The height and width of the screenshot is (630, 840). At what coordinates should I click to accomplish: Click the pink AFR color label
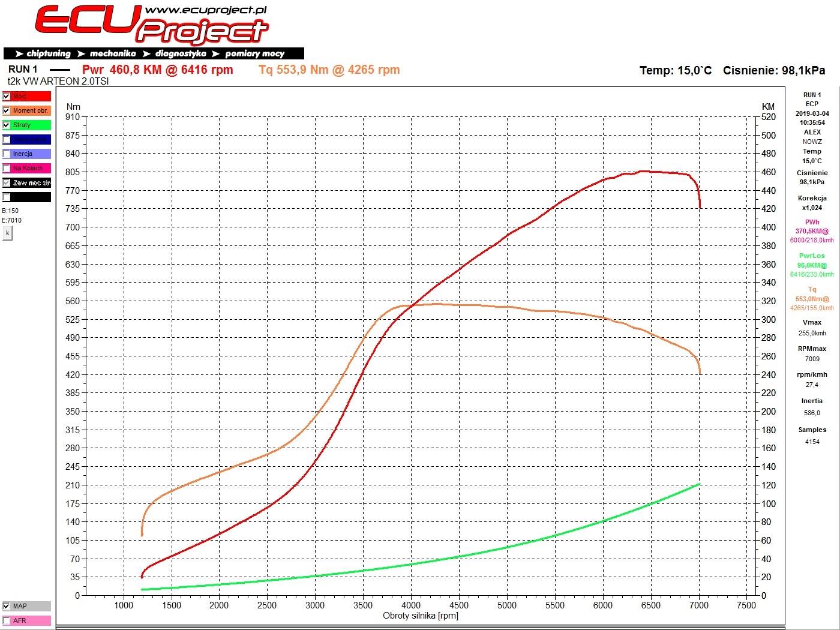click(x=31, y=620)
